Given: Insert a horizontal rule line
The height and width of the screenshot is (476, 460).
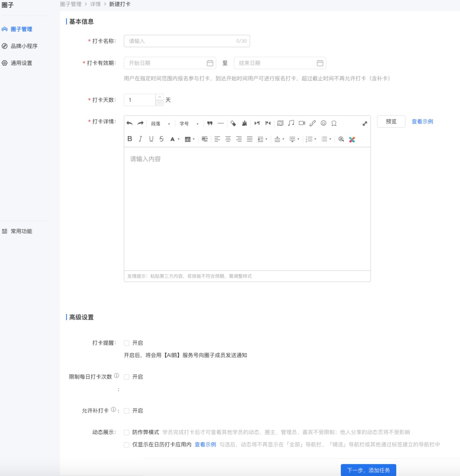Looking at the screenshot, I should pyautogui.click(x=221, y=123).
